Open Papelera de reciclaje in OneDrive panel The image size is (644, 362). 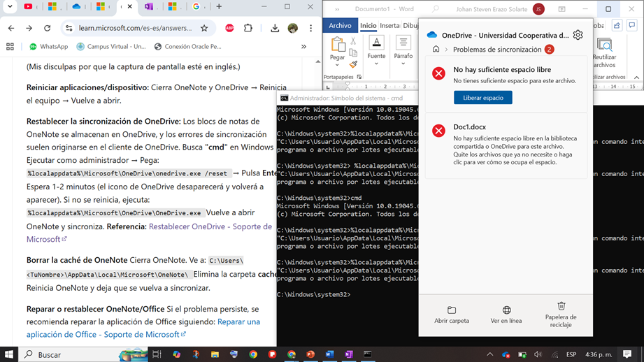[x=561, y=314]
